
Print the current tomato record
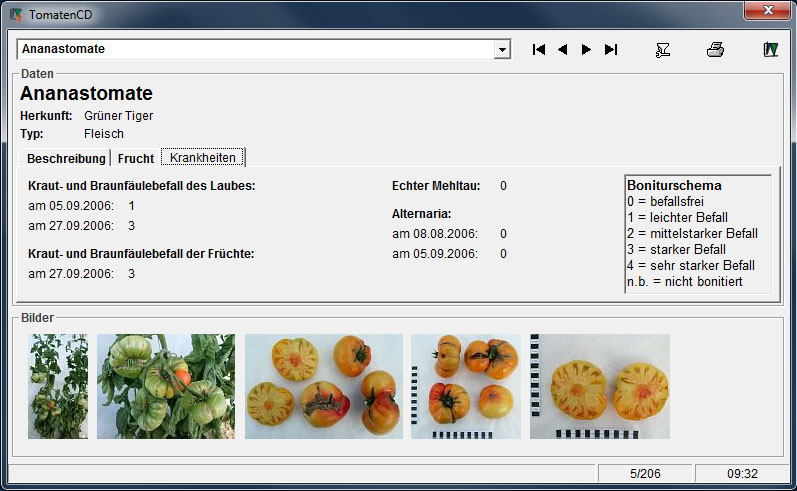point(716,49)
